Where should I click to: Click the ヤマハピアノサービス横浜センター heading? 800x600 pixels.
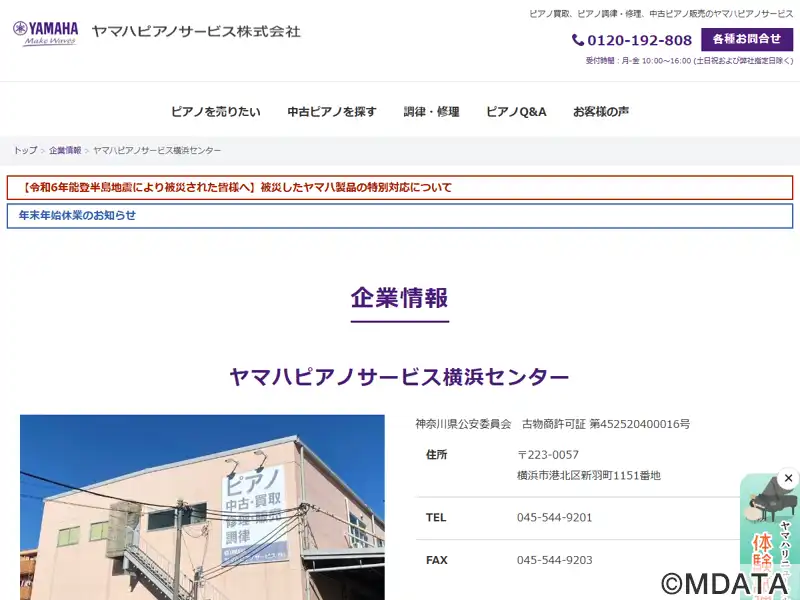click(399, 377)
